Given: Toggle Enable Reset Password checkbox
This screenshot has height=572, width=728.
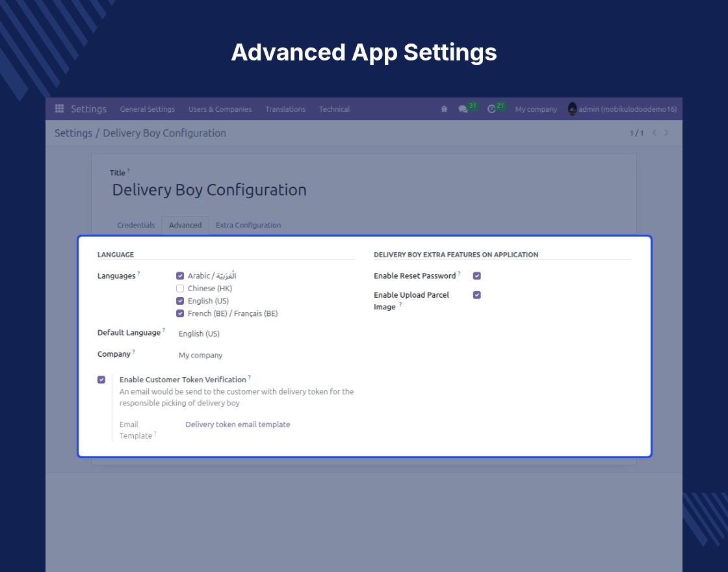Looking at the screenshot, I should tap(477, 276).
